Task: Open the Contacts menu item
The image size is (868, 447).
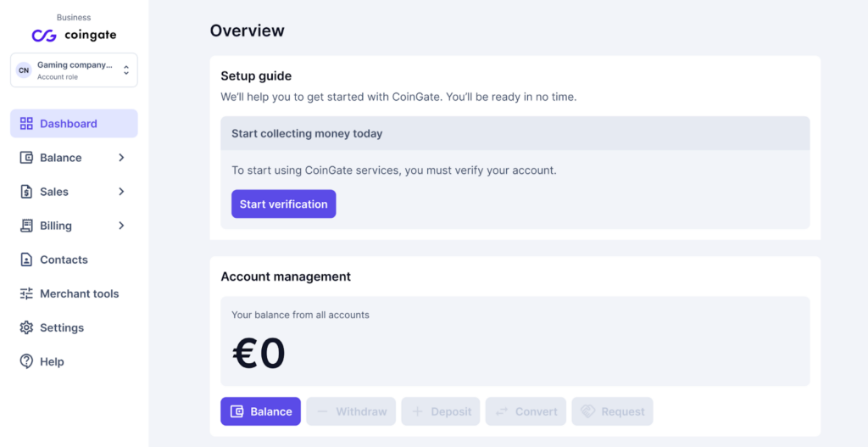Action: 75,260
